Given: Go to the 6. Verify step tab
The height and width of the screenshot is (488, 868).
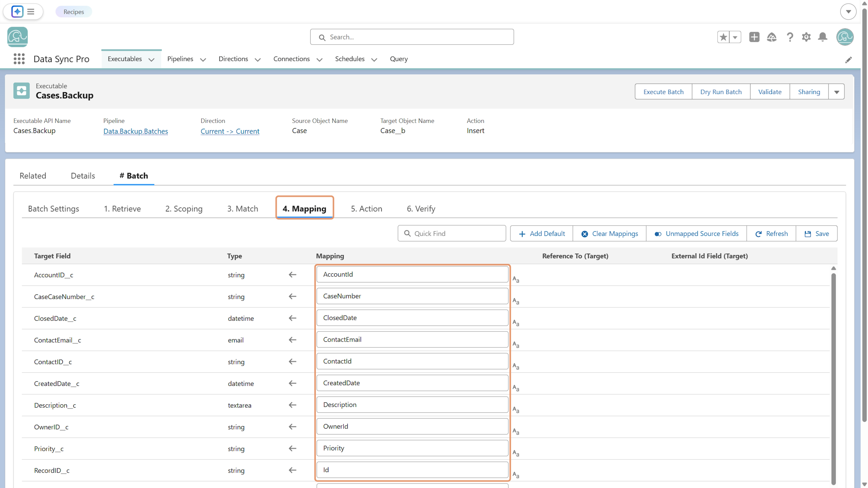Looking at the screenshot, I should (421, 209).
